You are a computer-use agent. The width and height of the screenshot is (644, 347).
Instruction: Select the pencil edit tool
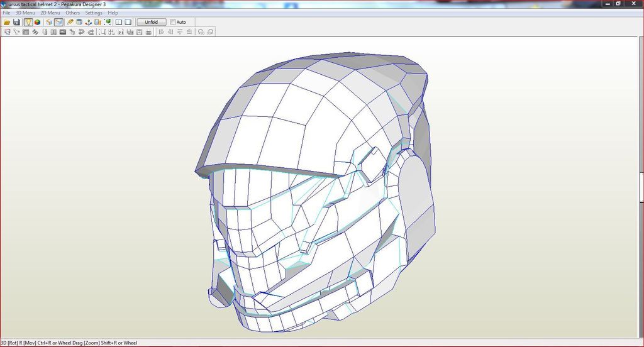tap(70, 22)
